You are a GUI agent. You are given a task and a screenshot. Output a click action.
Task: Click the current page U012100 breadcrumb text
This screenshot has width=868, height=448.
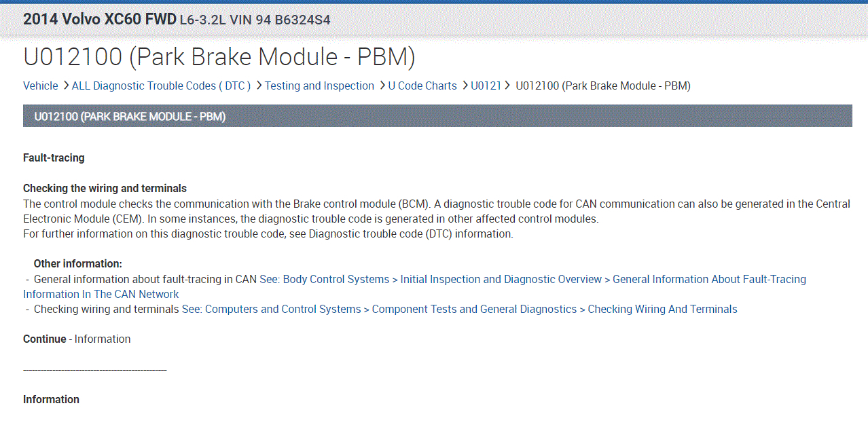coord(603,86)
